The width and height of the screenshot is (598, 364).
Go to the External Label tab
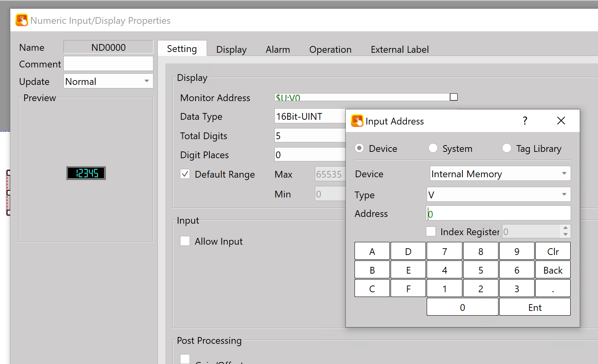tap(399, 50)
